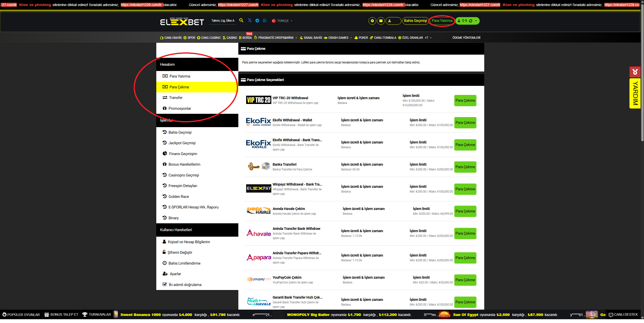Open CANLI BAHİS menu

tap(171, 38)
